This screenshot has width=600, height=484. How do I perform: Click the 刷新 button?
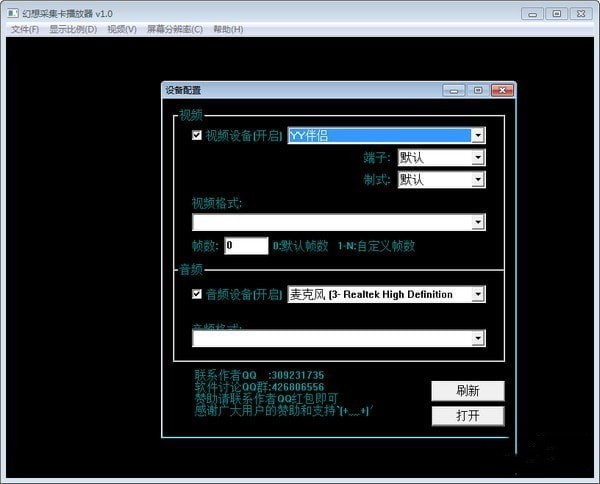click(468, 391)
